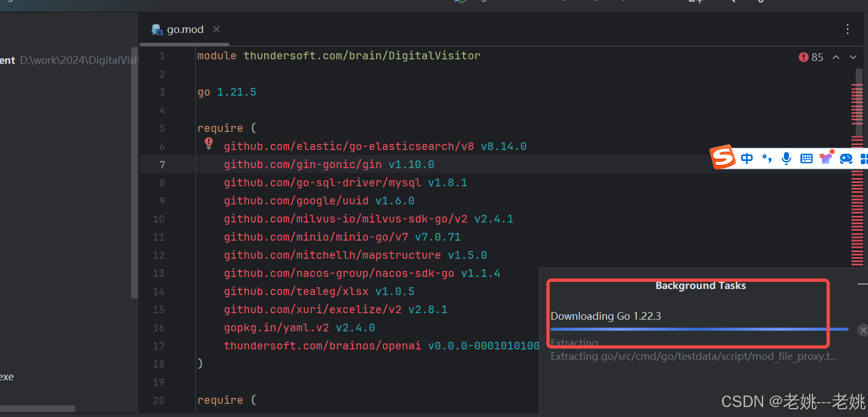
Task: Click the red error indicator showing 85
Action: pyautogui.click(x=811, y=57)
